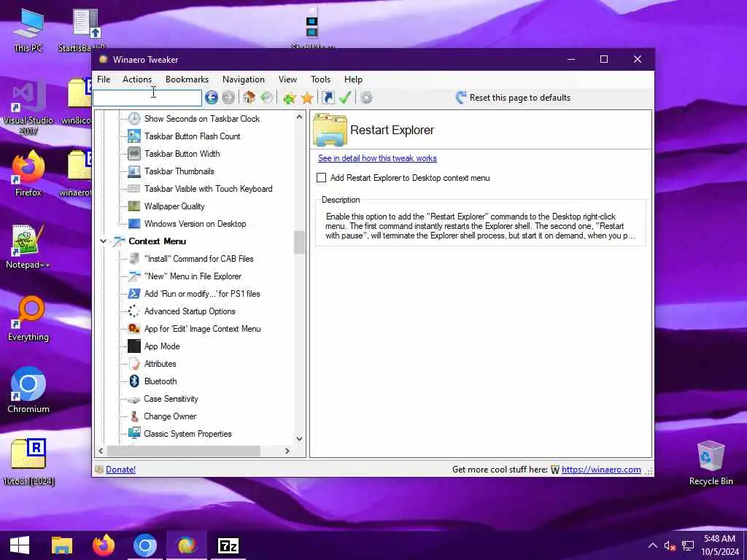This screenshot has width=747, height=560.
Task: Launch Firefox from the taskbar
Action: tap(104, 545)
